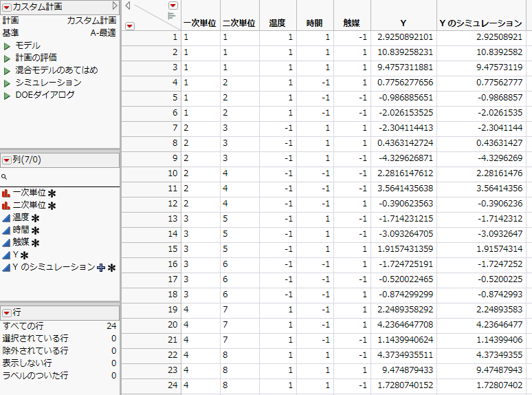Select 温度 in the columns list
Screen dimensions: 532x395
[x=21, y=217]
